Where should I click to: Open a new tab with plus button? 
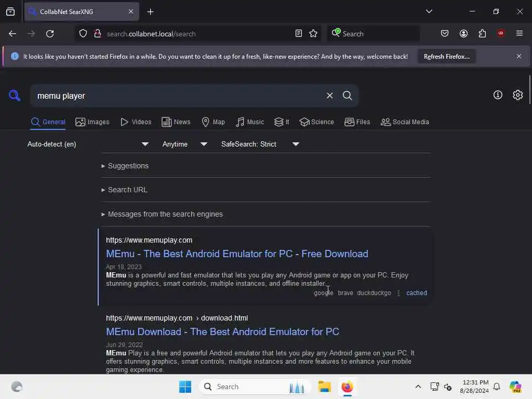tap(150, 12)
